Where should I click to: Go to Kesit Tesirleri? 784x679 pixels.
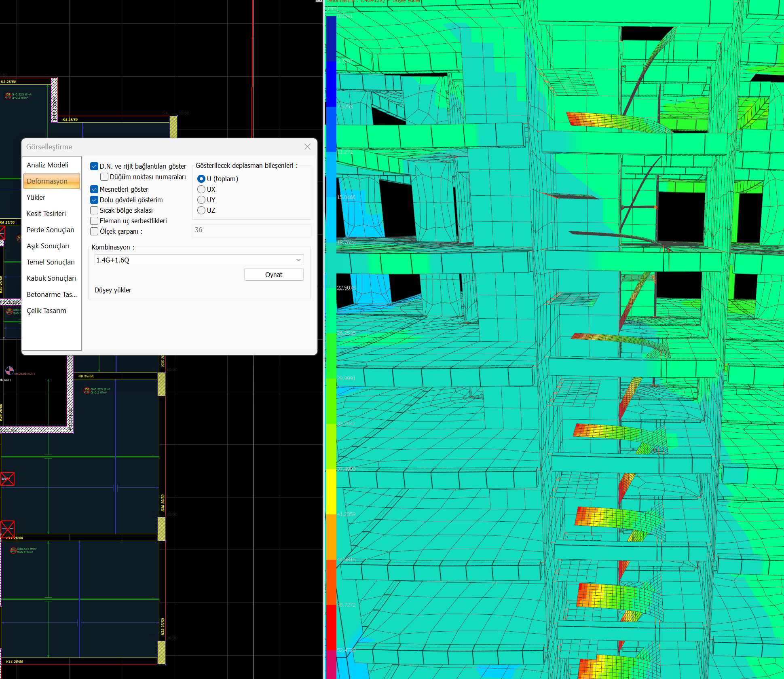click(x=51, y=214)
